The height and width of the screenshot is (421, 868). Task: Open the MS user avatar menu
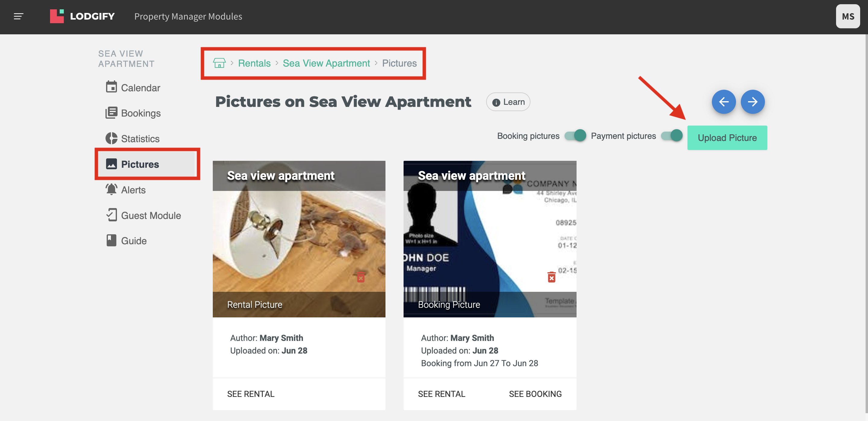coord(848,16)
